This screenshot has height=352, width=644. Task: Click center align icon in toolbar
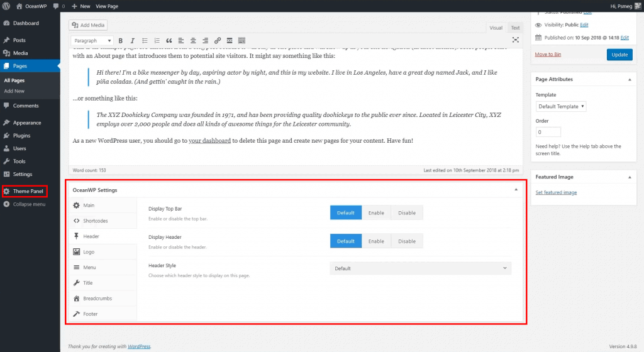(x=193, y=41)
